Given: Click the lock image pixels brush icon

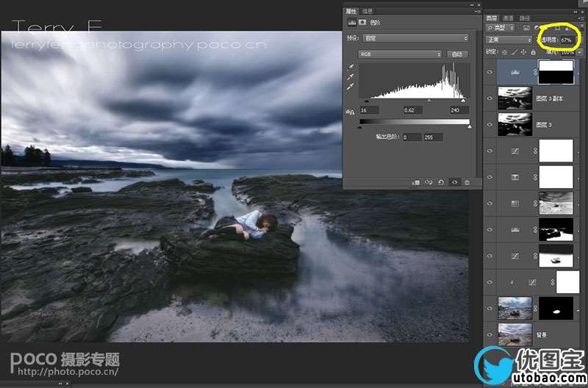Looking at the screenshot, I should click(x=514, y=52).
